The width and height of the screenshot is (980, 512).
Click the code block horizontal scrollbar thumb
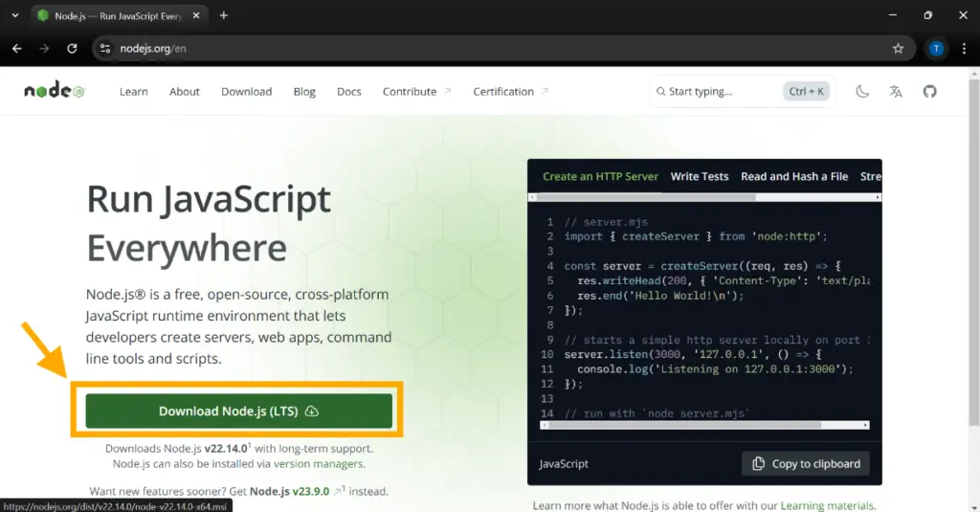pos(685,425)
